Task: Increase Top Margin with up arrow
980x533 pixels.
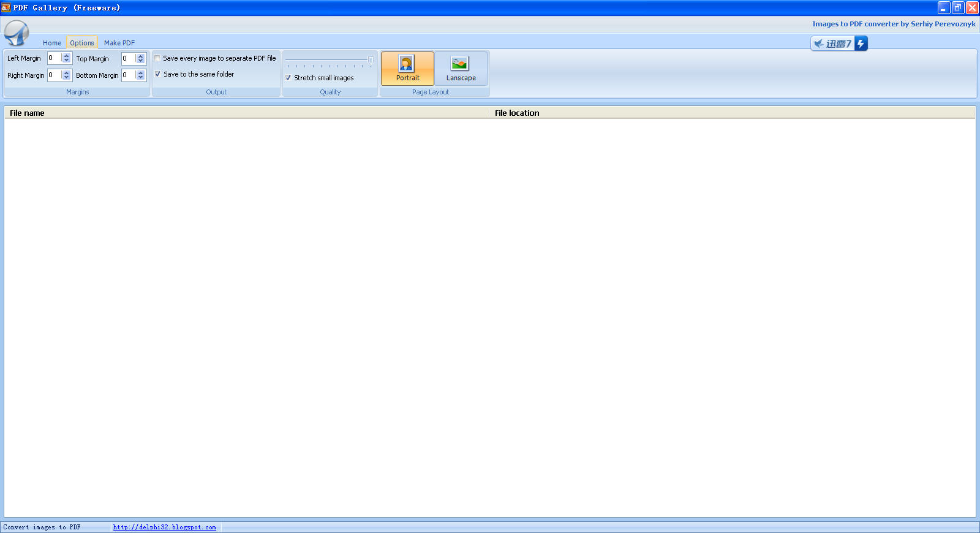Action: (x=140, y=56)
